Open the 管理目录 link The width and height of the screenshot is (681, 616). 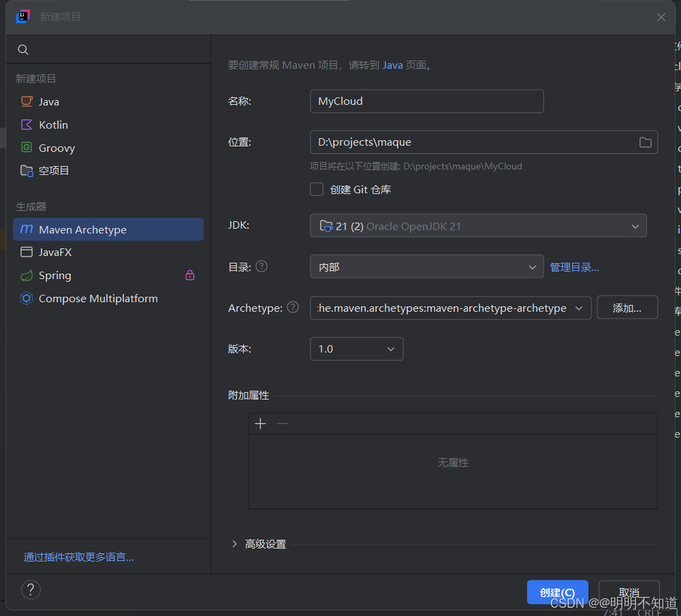[574, 267]
